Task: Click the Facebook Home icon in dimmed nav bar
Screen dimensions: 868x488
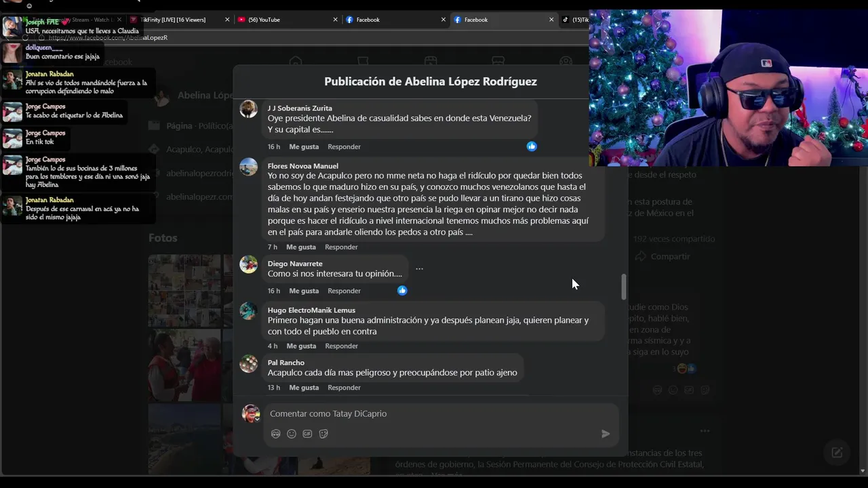Action: coord(296,62)
